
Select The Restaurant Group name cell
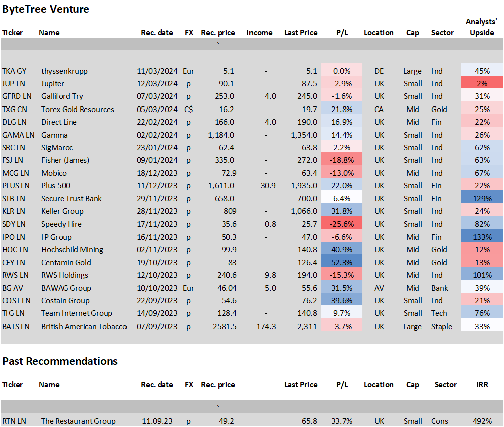click(x=78, y=421)
